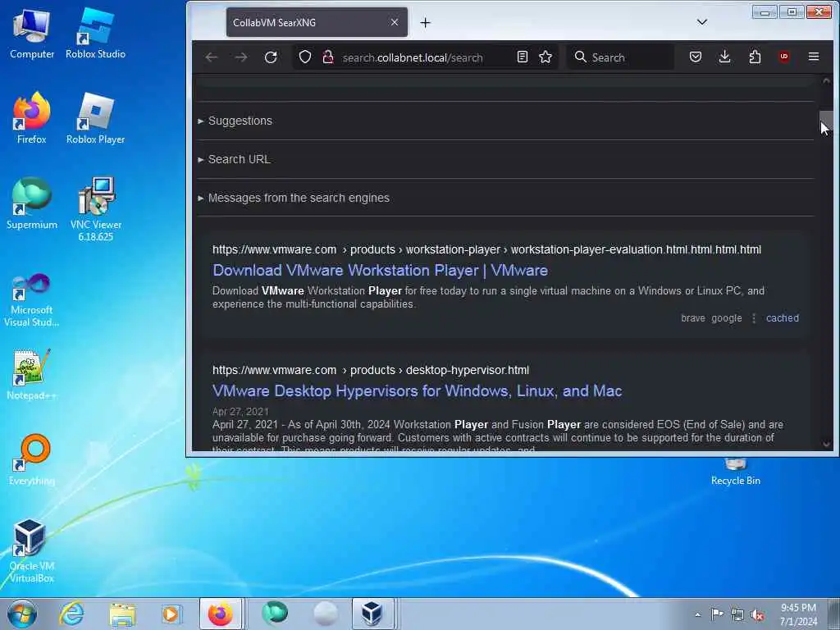Open the taskbar clock and date
Viewport: 840px width, 630px height.
[798, 614]
